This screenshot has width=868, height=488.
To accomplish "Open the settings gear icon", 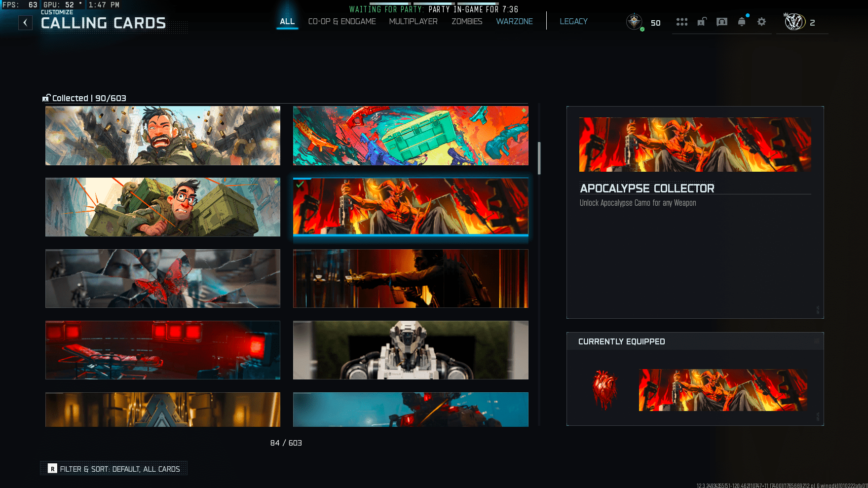I will pyautogui.click(x=761, y=22).
